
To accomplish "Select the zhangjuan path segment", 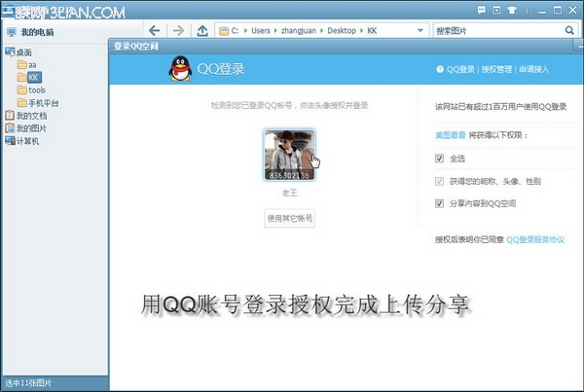I will coord(299,30).
